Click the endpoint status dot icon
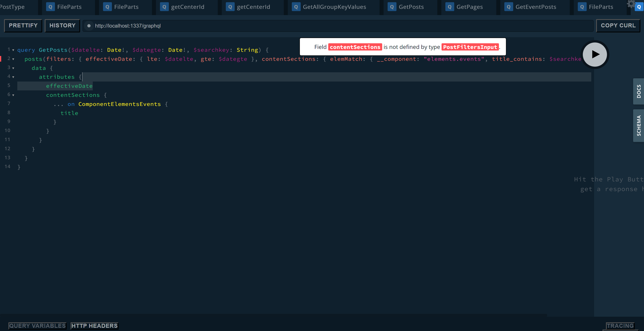Viewport: 644px width, 331px height. point(89,26)
